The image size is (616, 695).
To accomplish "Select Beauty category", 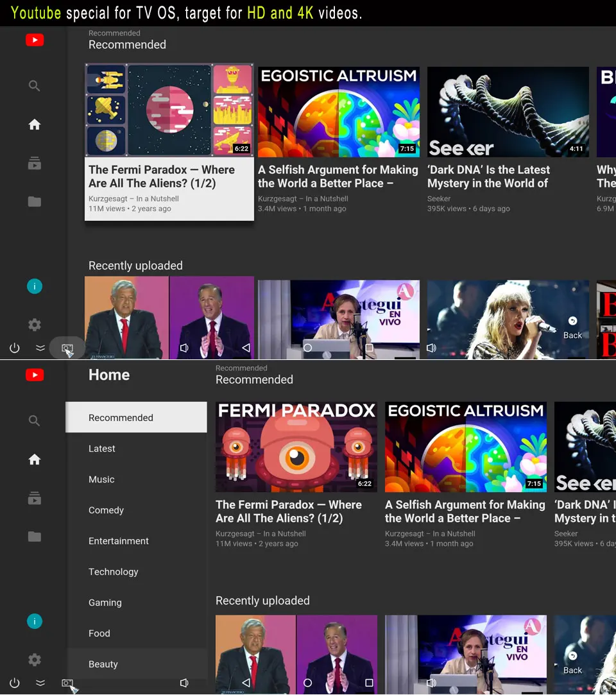I will pos(136,664).
